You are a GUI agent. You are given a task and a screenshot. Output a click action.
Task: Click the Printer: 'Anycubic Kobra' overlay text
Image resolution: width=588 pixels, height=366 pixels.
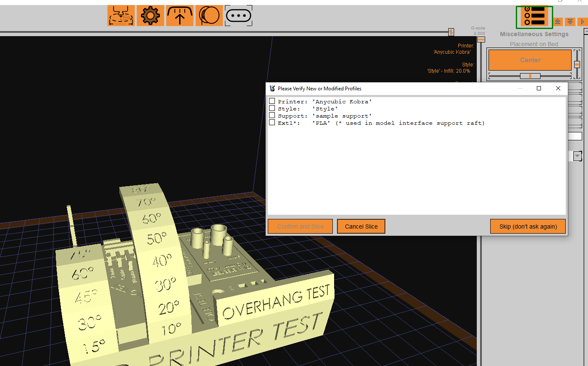(454, 49)
